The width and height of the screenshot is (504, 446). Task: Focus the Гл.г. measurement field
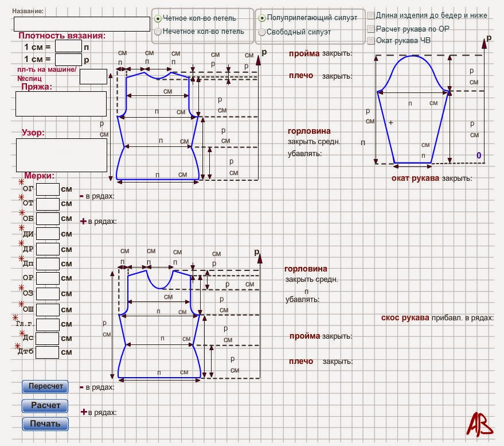tap(48, 325)
